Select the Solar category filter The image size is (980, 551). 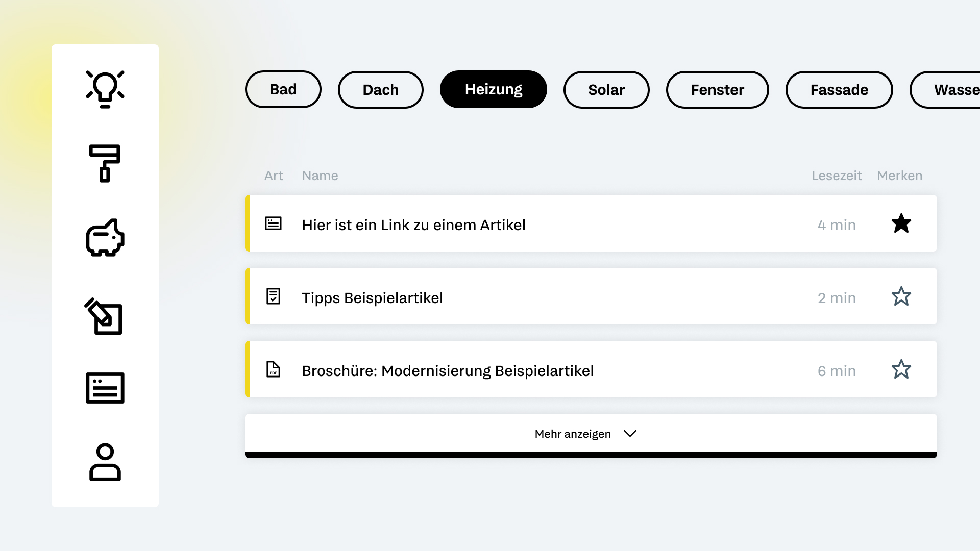[x=606, y=90]
